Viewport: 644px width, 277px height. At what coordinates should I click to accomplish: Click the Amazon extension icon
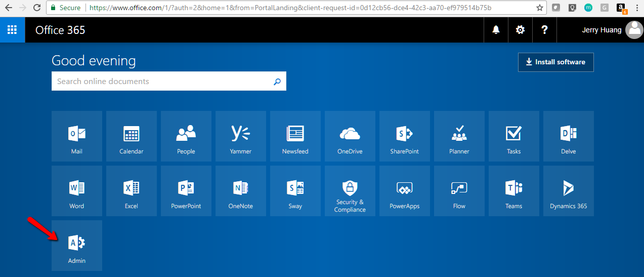[621, 8]
